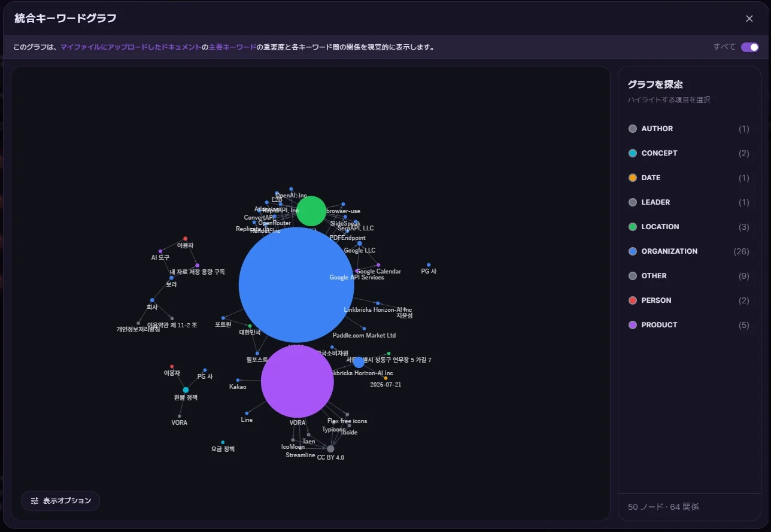Click the 보라 node
The width and height of the screenshot is (771, 532).
click(x=171, y=278)
